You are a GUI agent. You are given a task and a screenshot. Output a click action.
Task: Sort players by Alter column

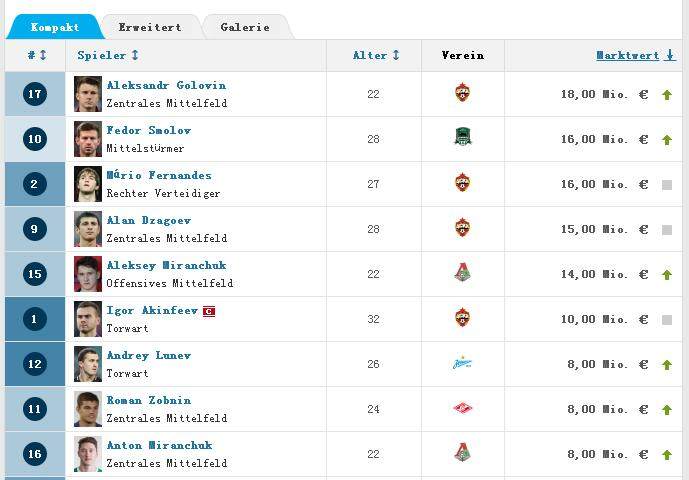[x=376, y=56]
